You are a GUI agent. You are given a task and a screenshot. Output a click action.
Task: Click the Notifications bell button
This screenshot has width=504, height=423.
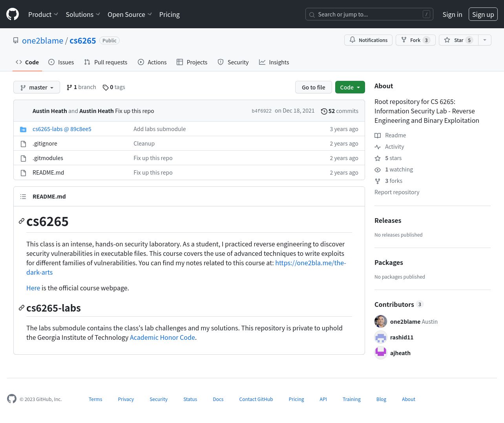click(368, 40)
